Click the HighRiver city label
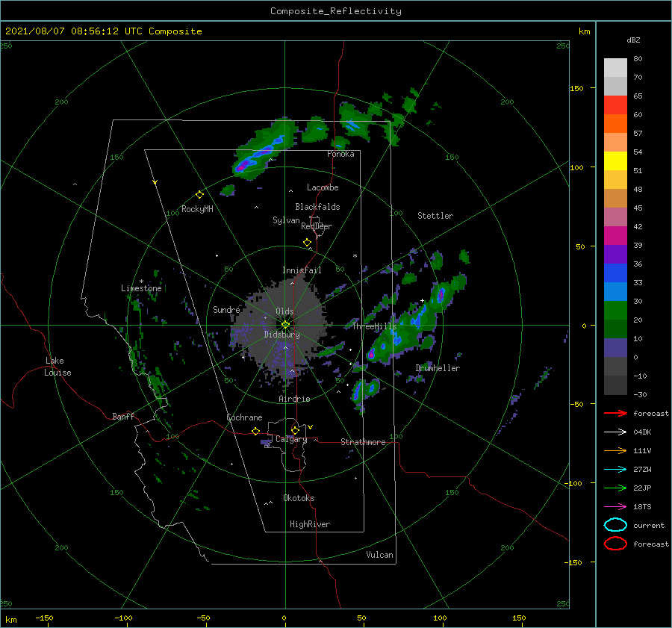This screenshot has height=628, width=672. click(x=310, y=524)
